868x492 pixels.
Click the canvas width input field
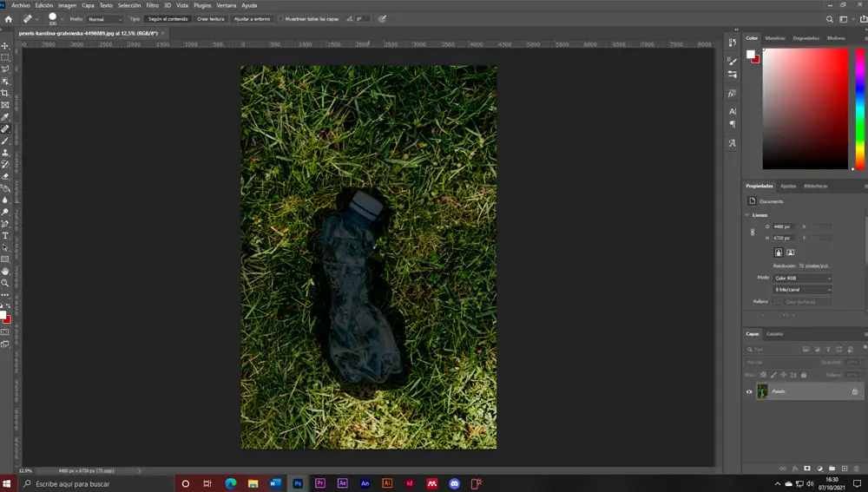click(x=783, y=226)
